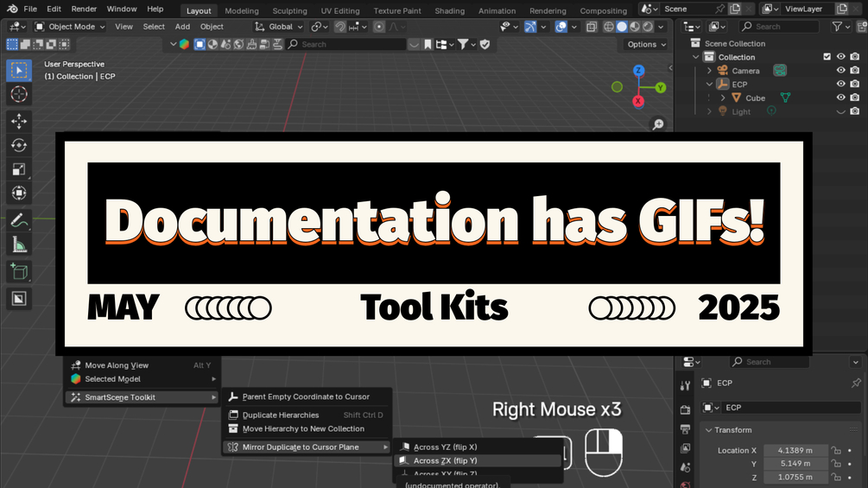Viewport: 868px width, 488px height.
Task: Expand the Cube item
Action: tap(723, 98)
